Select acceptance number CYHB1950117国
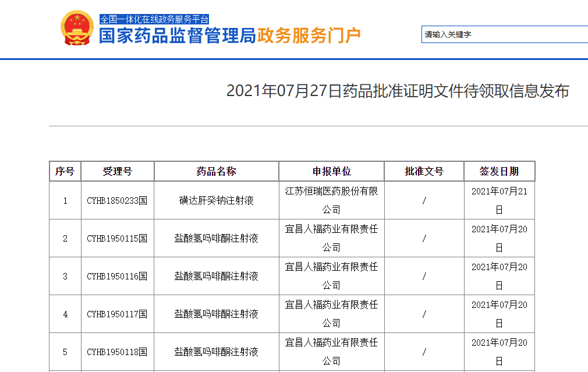This screenshot has width=588, height=372. click(x=117, y=314)
